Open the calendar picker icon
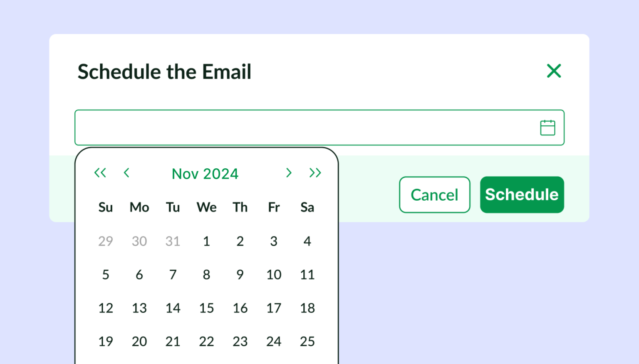This screenshot has width=639, height=364. 547,127
